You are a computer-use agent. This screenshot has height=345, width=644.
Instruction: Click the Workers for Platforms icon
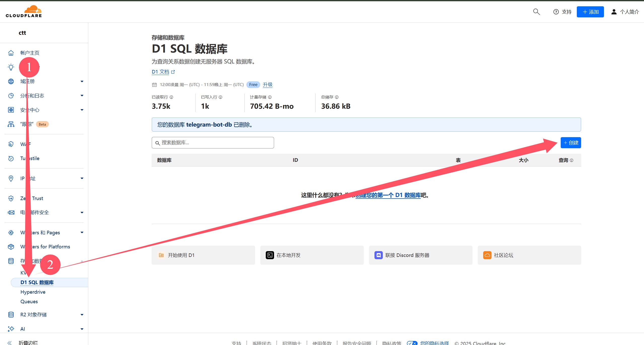(x=11, y=247)
